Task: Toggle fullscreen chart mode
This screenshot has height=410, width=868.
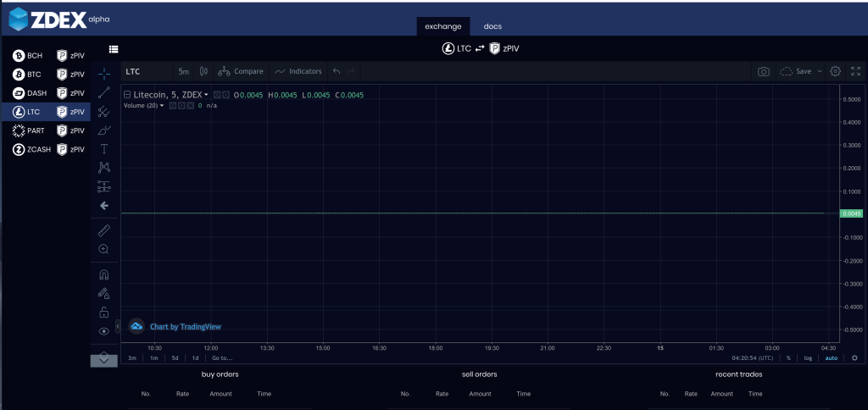Action: point(855,71)
